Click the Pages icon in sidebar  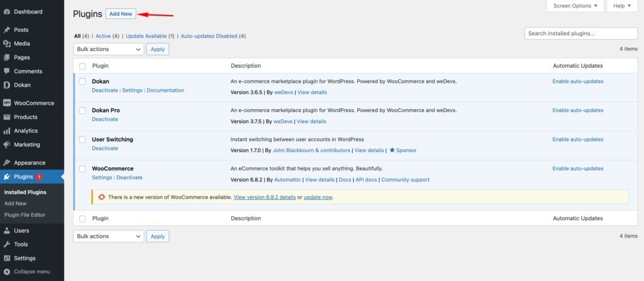pyautogui.click(x=6, y=57)
